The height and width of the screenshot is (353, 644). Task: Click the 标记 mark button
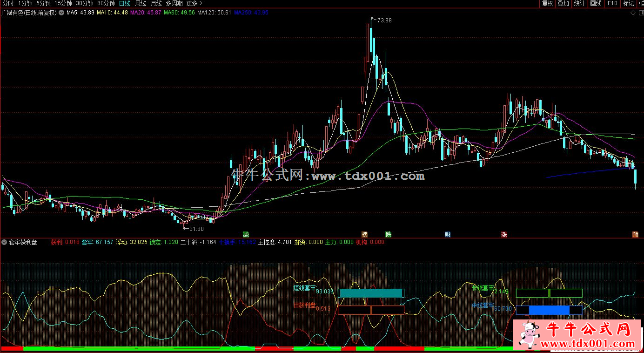click(628, 3)
